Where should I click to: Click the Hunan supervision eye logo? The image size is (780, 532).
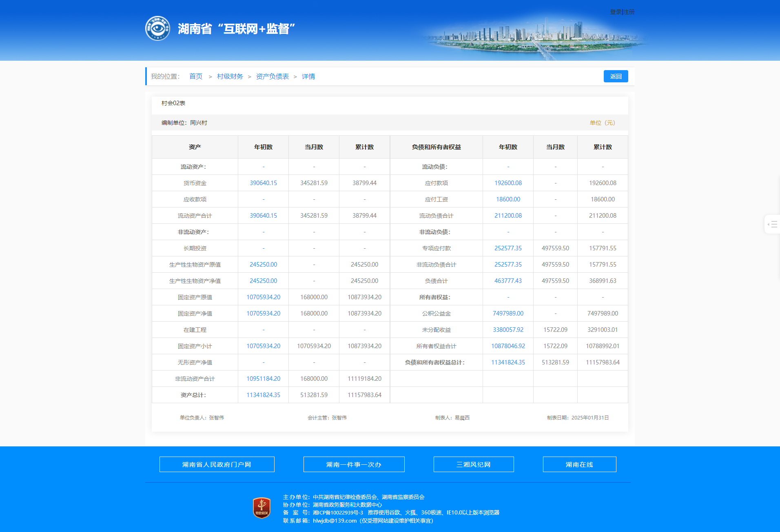click(x=157, y=29)
